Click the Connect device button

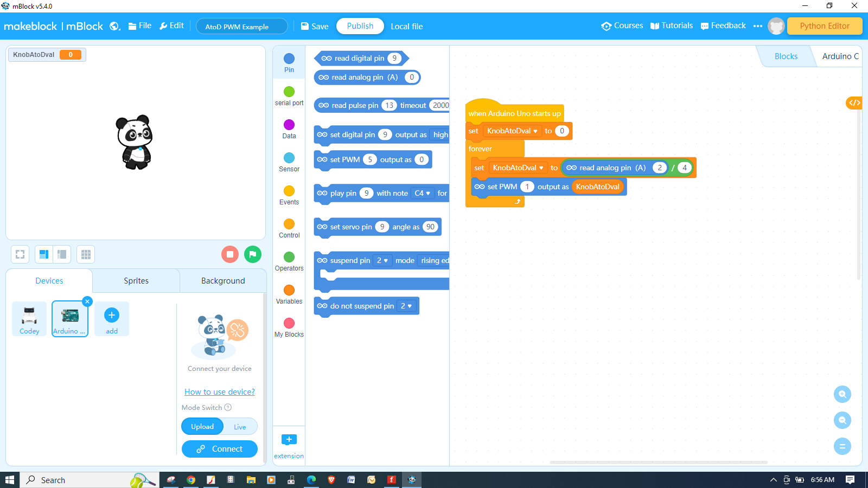point(220,449)
